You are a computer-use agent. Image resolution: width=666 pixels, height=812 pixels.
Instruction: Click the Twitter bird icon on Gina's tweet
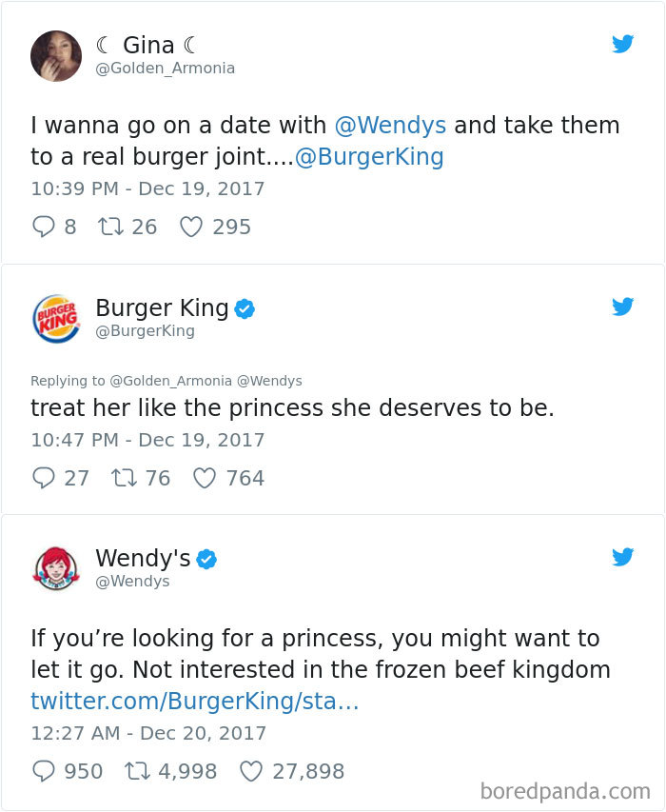point(623,44)
